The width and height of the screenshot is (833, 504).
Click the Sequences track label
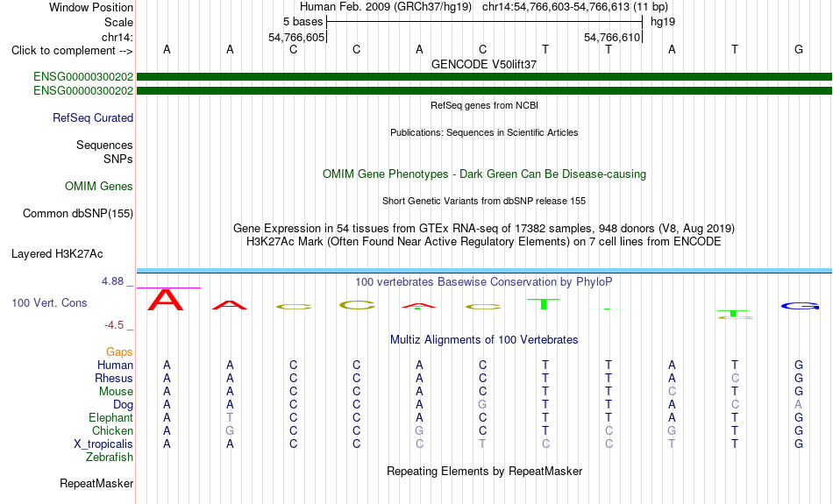pos(104,145)
